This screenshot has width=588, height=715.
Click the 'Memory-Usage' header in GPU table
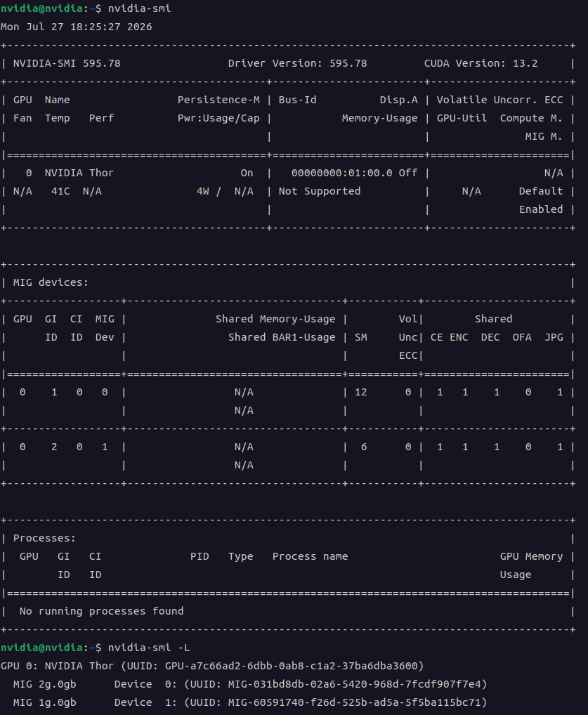[379, 118]
